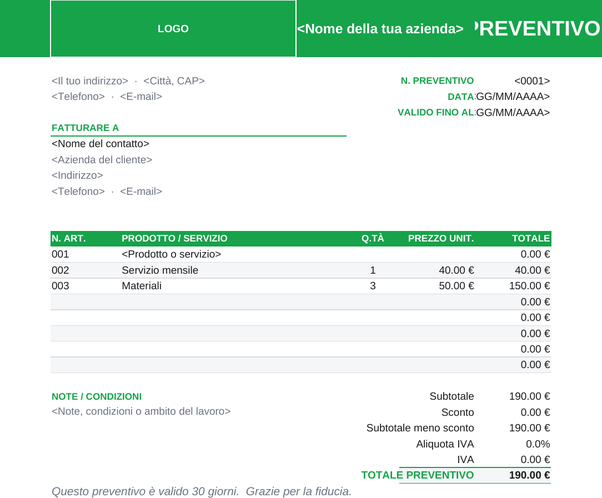Click the FATTURARE A heading

click(x=85, y=128)
